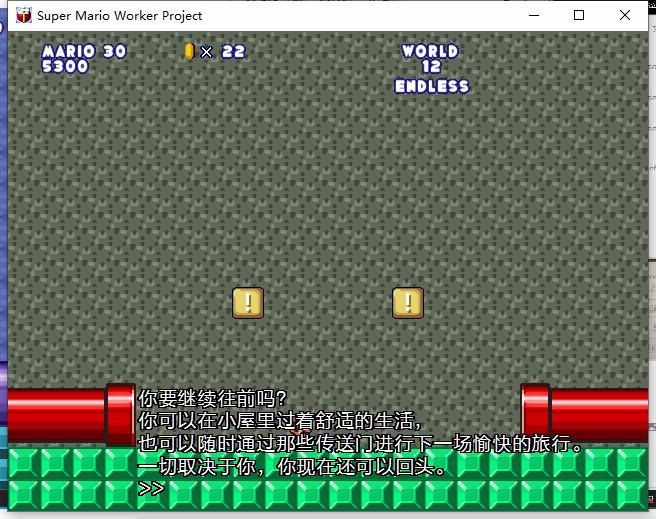Image resolution: width=656 pixels, height=519 pixels.
Task: Click the 5300 score value
Action: pos(65,66)
